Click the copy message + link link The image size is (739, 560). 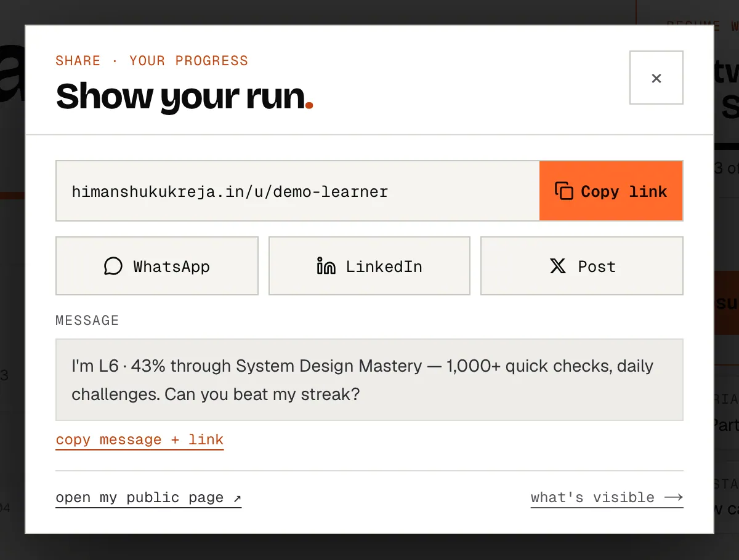pyautogui.click(x=140, y=440)
